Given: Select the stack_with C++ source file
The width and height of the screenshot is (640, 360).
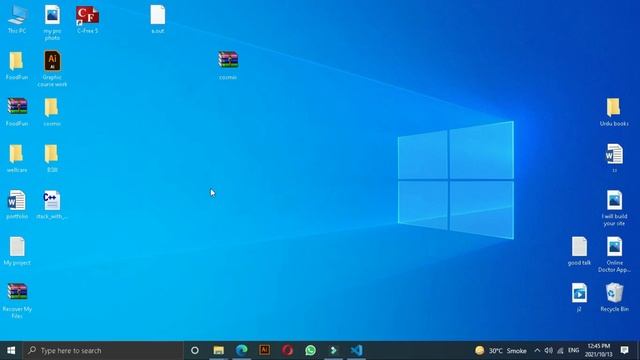Looking at the screenshot, I should (x=52, y=205).
